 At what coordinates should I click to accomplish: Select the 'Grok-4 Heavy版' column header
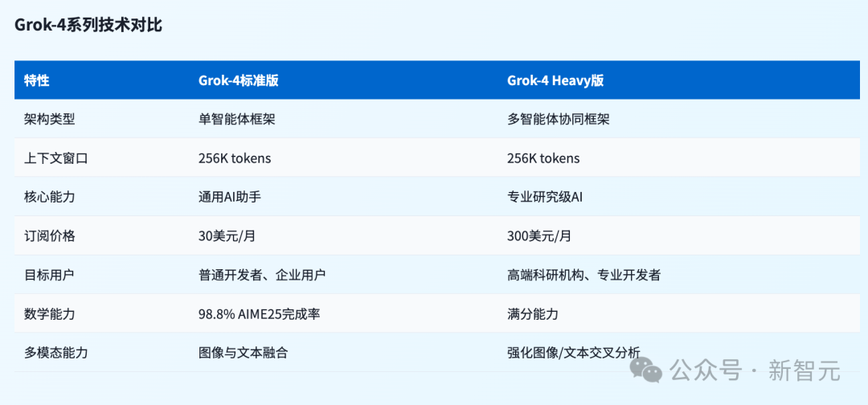(x=555, y=81)
